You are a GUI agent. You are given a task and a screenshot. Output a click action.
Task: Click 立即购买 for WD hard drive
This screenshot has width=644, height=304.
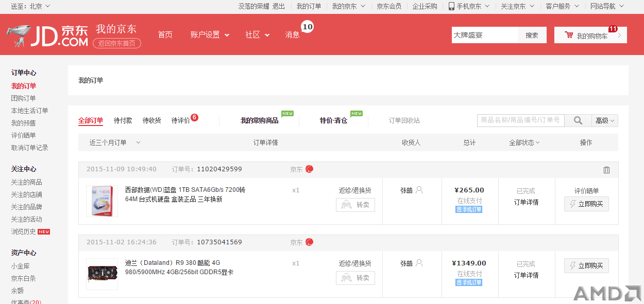pyautogui.click(x=586, y=204)
